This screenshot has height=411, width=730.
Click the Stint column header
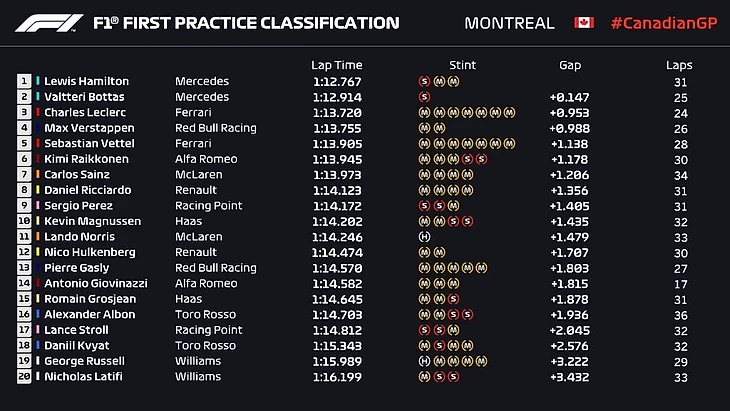(463, 65)
